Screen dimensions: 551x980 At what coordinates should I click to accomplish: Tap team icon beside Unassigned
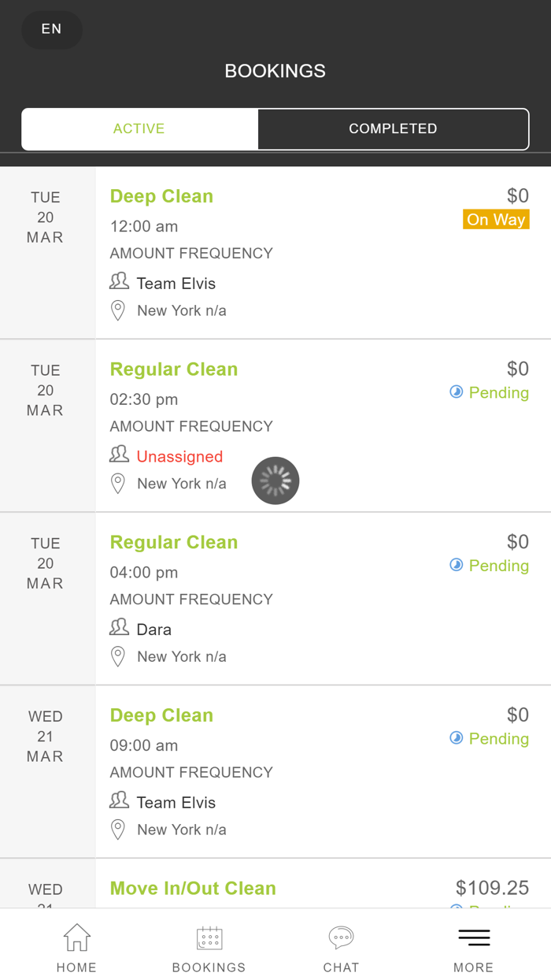[119, 454]
